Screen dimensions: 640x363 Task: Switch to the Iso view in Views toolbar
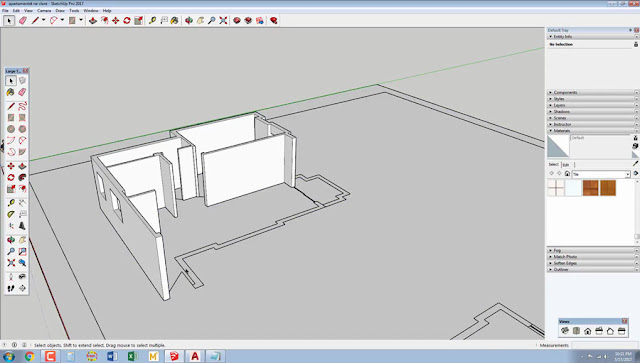pyautogui.click(x=565, y=331)
